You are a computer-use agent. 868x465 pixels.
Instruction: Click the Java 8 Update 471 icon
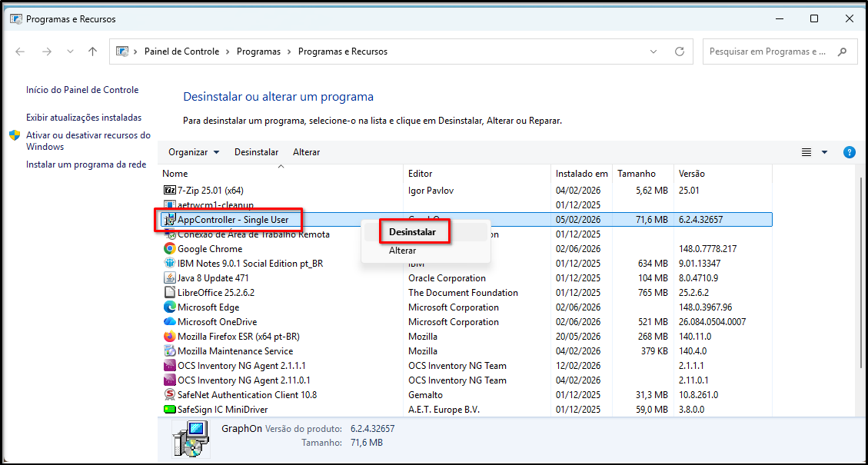pos(170,278)
